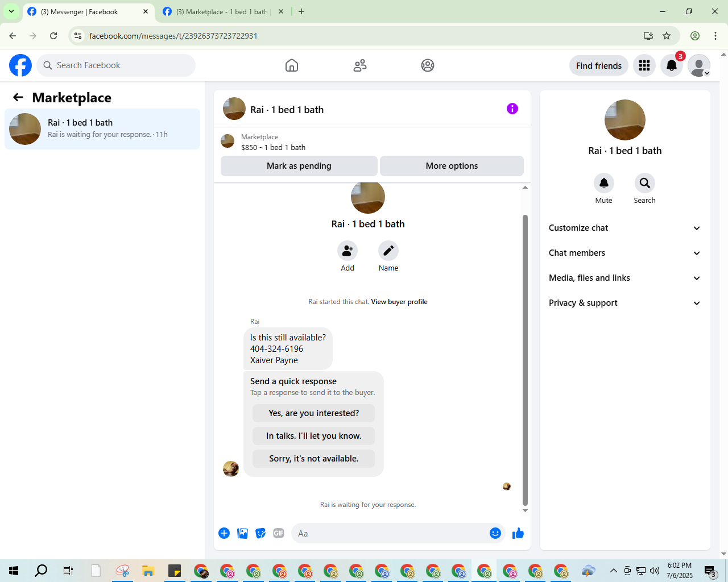Open the volume icon in system tray
This screenshot has height=582, width=728.
pyautogui.click(x=655, y=571)
